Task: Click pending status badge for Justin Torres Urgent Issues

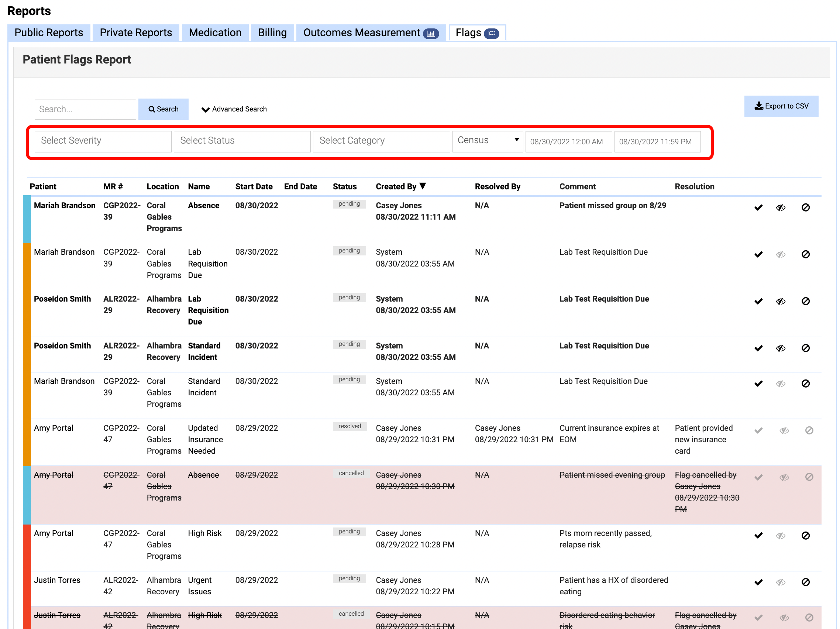Action: tap(349, 578)
